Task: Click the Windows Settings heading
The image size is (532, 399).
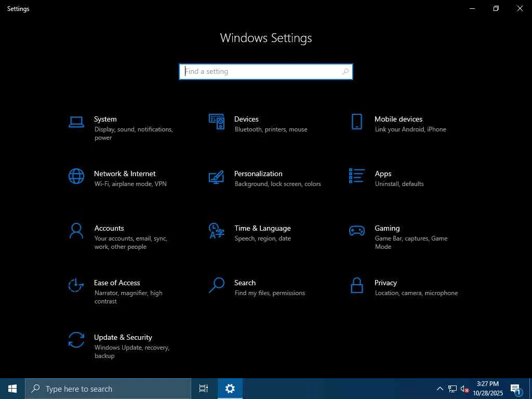Action: tap(266, 38)
